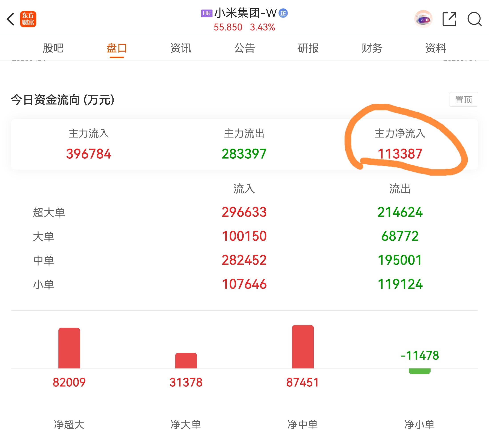Tap the net value 82009
Screen dimensions: 489x448
[69, 382]
